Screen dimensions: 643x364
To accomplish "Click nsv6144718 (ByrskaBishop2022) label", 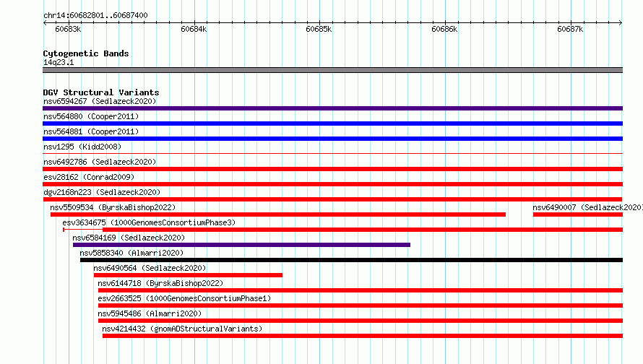I will (x=160, y=283).
